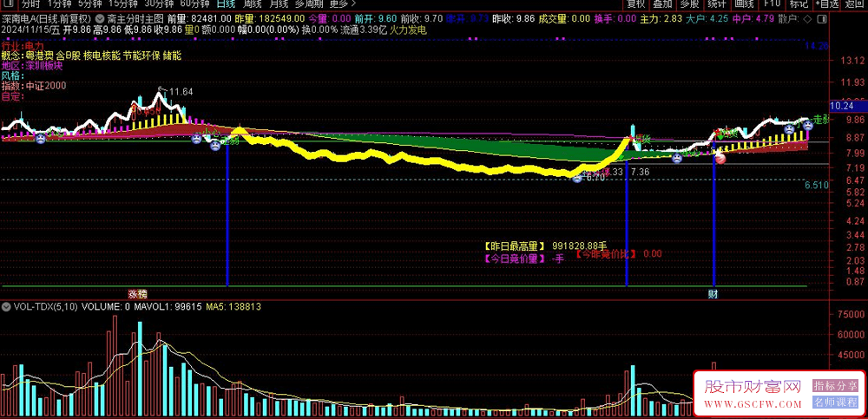The width and height of the screenshot is (868, 419).
Task: Toggle the left side panel icon
Action: [x=10, y=3]
